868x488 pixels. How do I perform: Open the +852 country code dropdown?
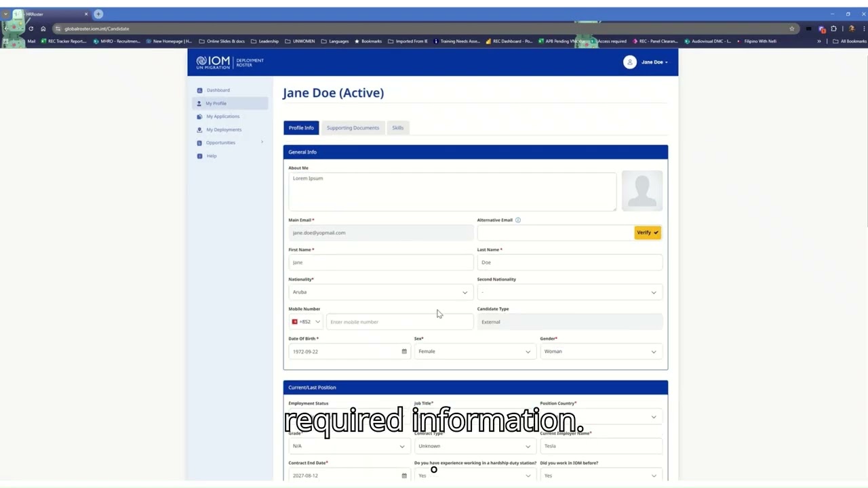[x=306, y=322]
